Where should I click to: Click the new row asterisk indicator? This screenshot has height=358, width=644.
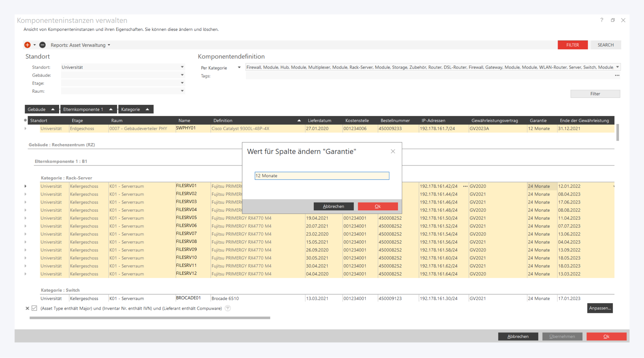25,120
